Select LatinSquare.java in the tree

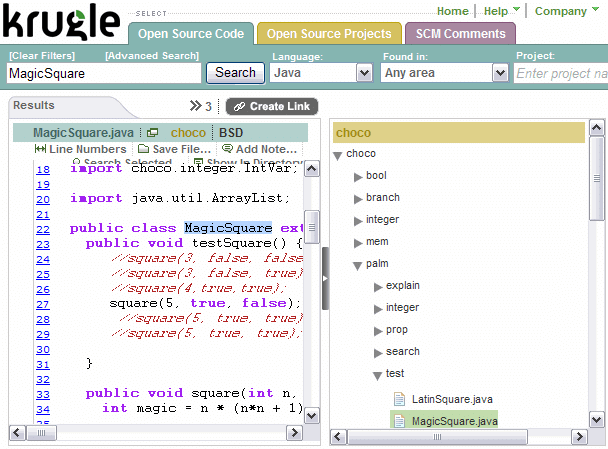pyautogui.click(x=452, y=399)
